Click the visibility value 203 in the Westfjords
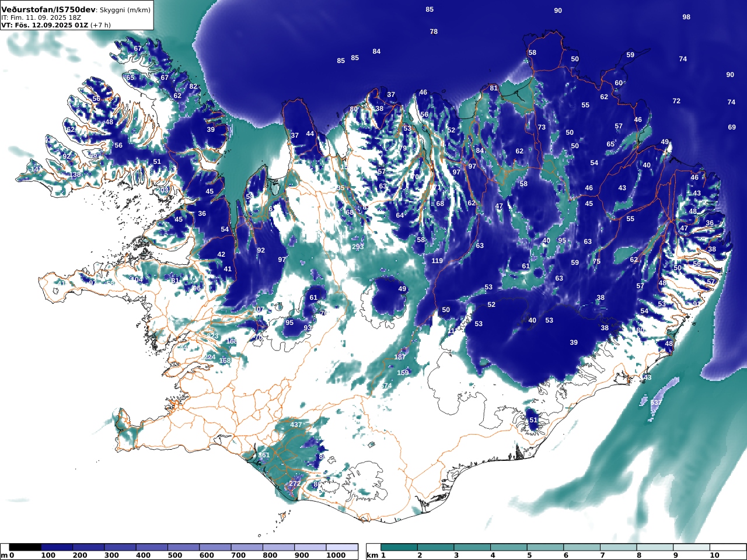 [x=163, y=190]
